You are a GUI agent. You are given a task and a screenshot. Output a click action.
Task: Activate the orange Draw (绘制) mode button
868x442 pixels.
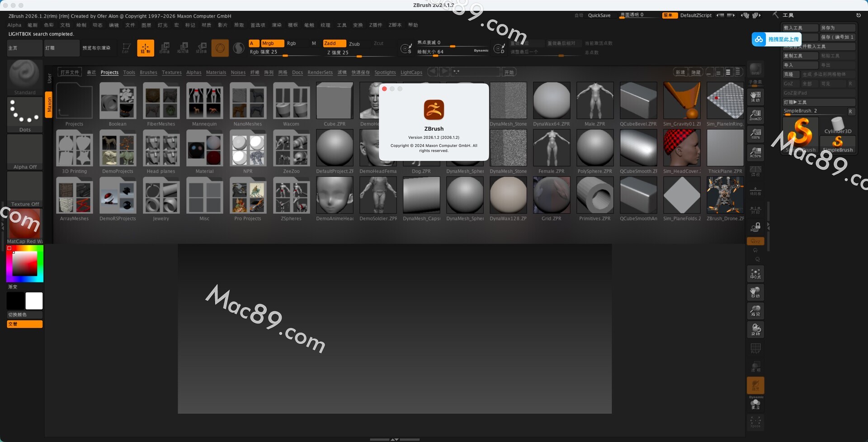[x=145, y=48]
